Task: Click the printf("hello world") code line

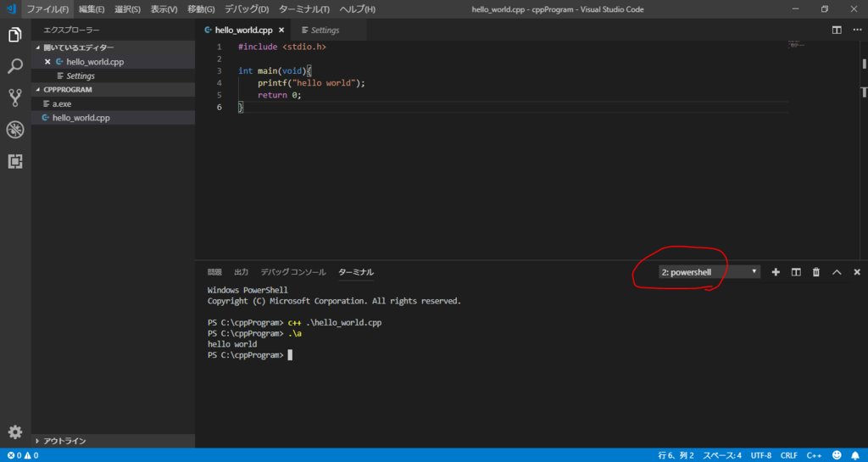Action: (x=312, y=83)
